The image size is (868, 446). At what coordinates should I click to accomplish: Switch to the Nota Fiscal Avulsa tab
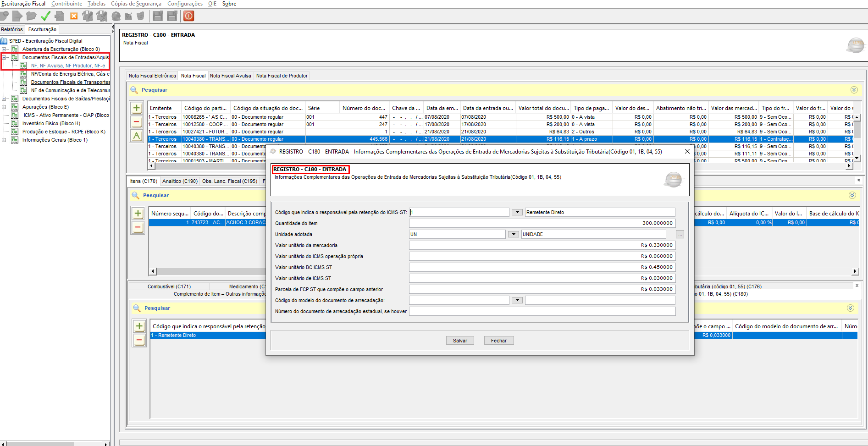point(230,76)
